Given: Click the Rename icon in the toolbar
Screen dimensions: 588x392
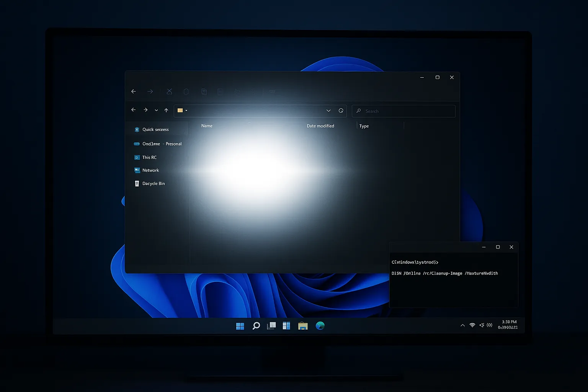Looking at the screenshot, I should pyautogui.click(x=220, y=91).
